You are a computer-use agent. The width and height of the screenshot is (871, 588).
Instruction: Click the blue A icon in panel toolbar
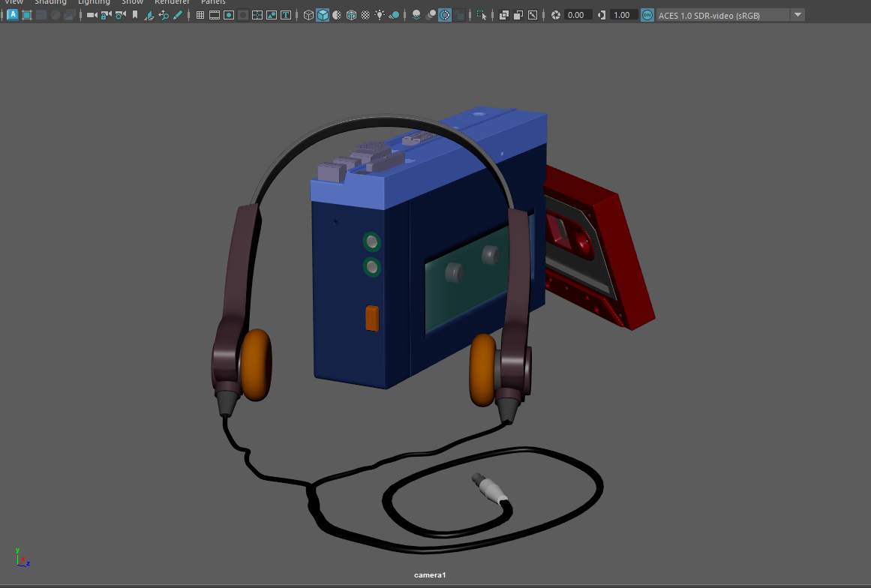coord(12,15)
